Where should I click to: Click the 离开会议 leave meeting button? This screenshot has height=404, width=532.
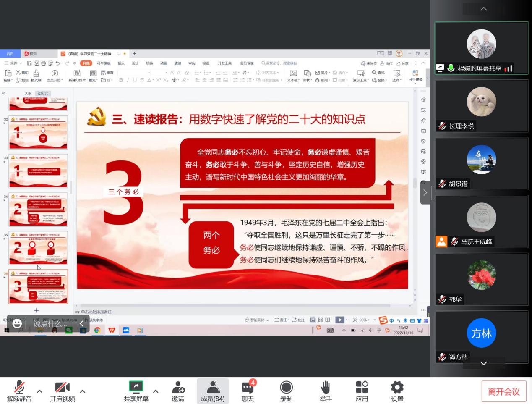point(503,392)
